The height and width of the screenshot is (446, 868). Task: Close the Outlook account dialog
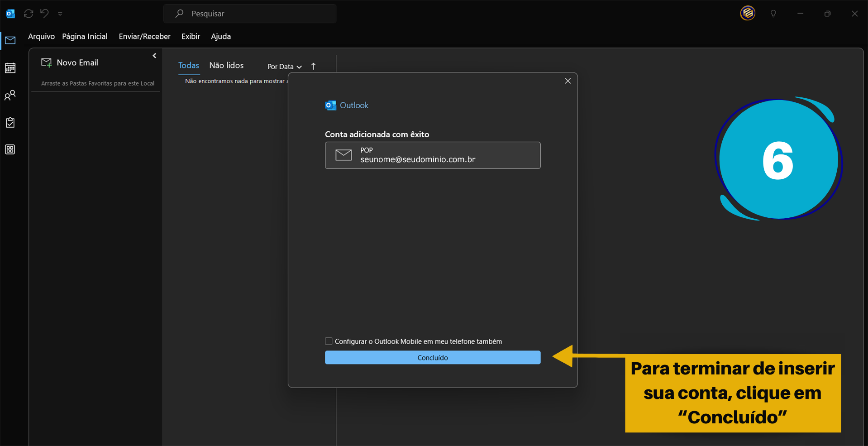568,81
